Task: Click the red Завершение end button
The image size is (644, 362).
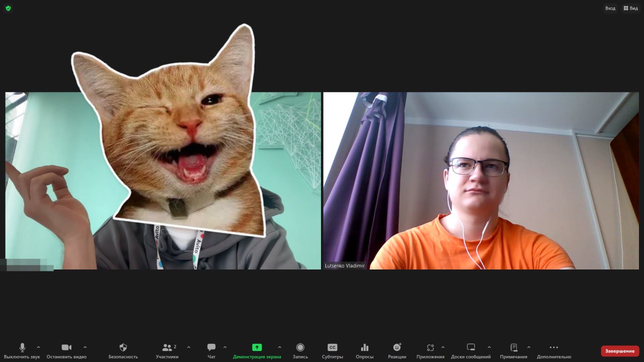Action: click(619, 351)
